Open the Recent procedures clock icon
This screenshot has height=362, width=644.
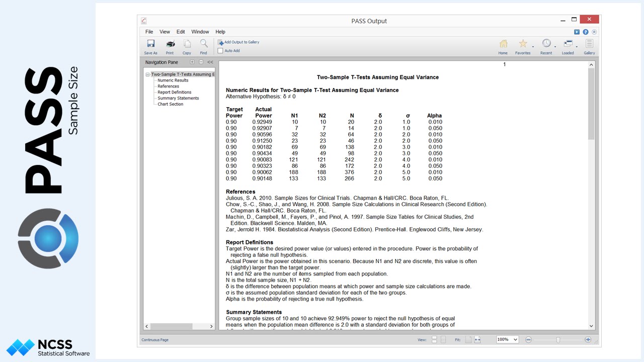coord(546,44)
